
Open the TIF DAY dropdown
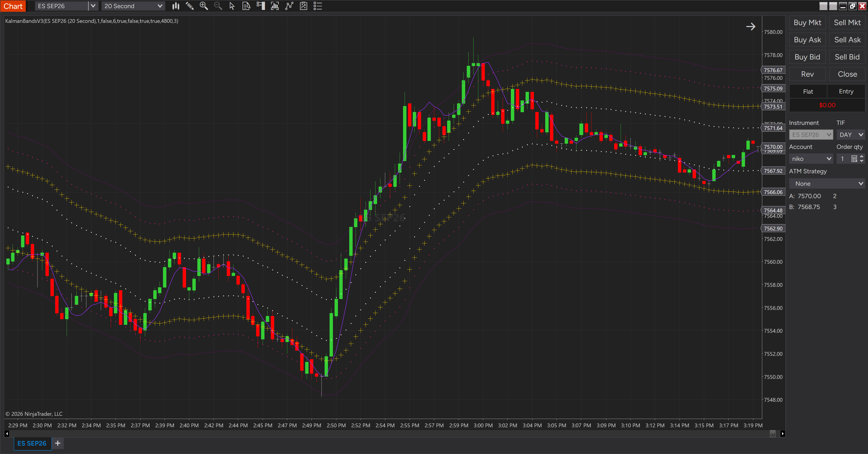[x=851, y=135]
